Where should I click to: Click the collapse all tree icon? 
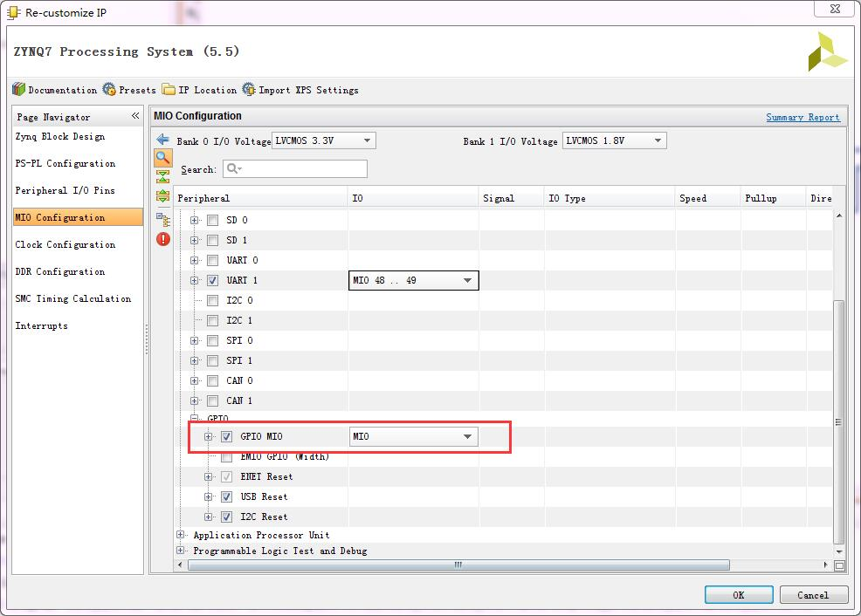point(162,176)
